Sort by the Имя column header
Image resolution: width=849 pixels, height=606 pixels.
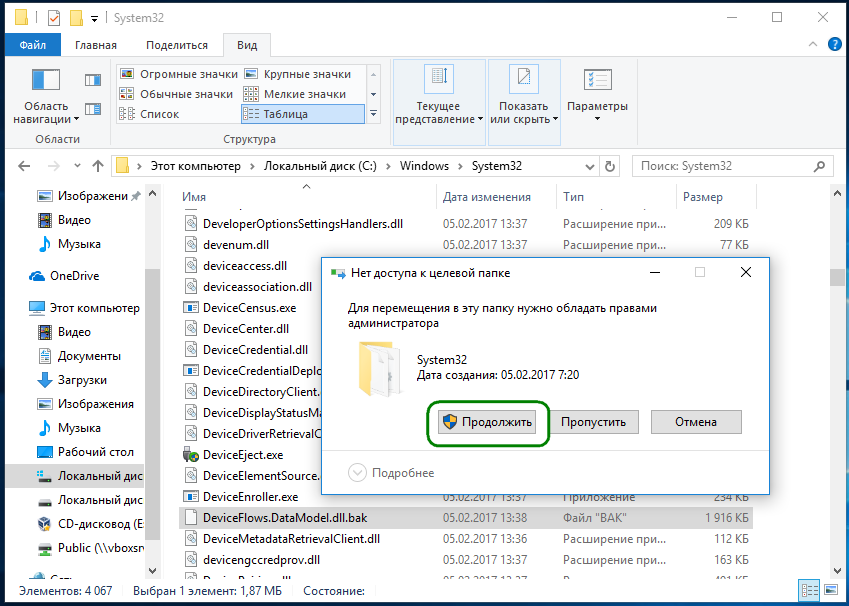coord(306,197)
